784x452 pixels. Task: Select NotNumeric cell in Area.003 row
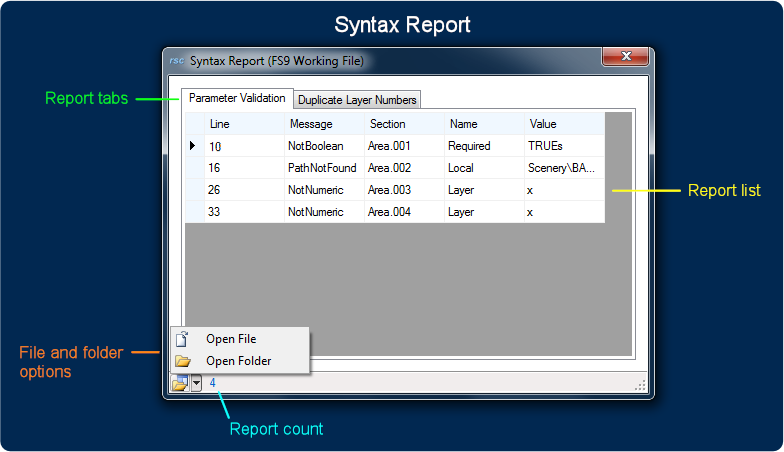coord(324,190)
